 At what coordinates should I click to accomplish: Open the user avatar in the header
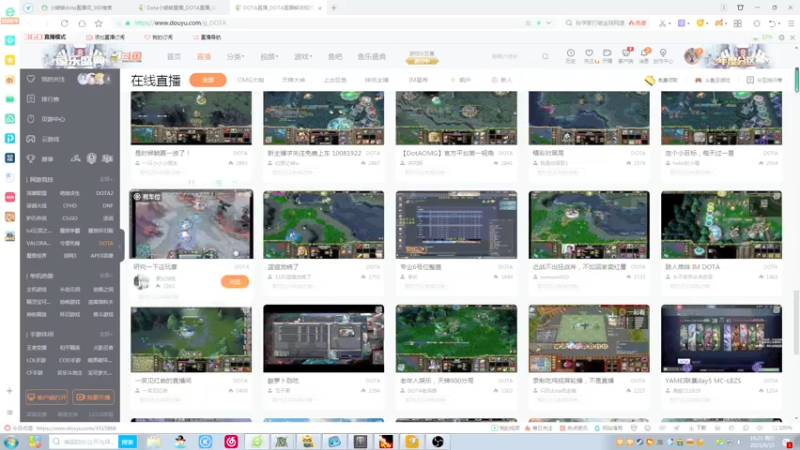point(693,56)
